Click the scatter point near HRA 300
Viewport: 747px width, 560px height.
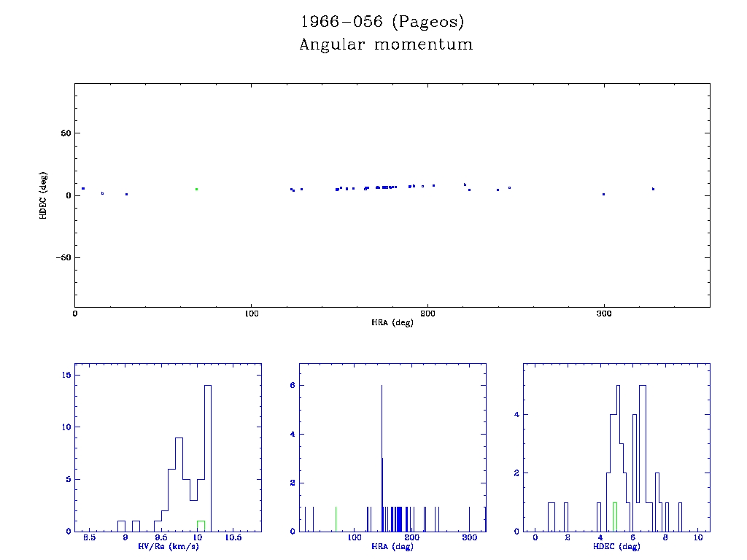603,194
